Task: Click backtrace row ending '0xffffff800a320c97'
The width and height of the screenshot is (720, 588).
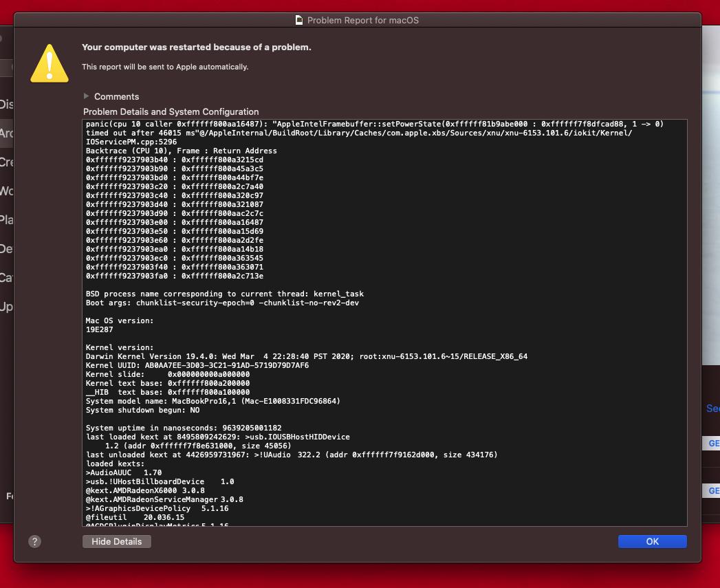Action: pyautogui.click(x=175, y=196)
